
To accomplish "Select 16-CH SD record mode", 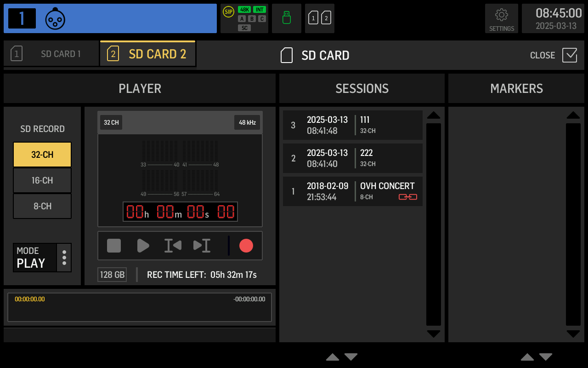I will point(42,180).
